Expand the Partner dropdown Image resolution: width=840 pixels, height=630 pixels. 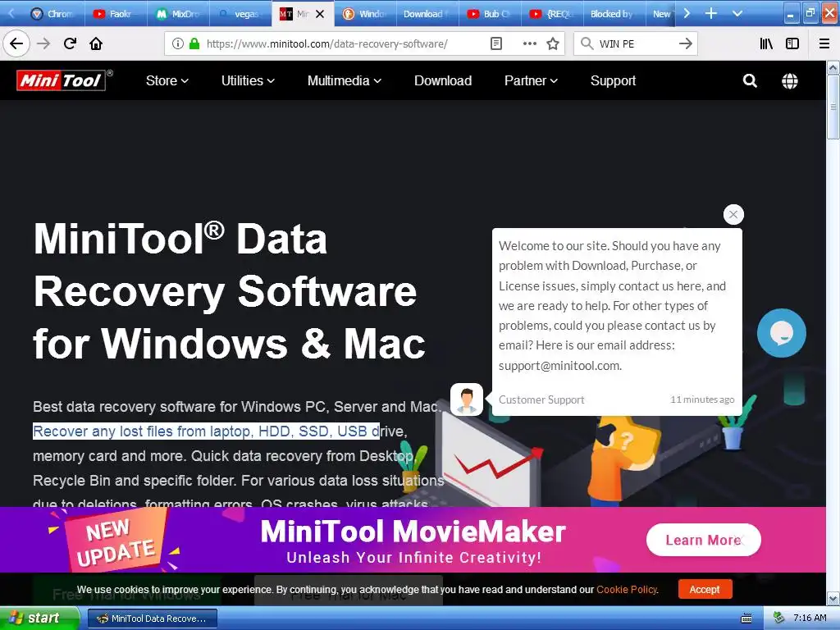click(531, 81)
